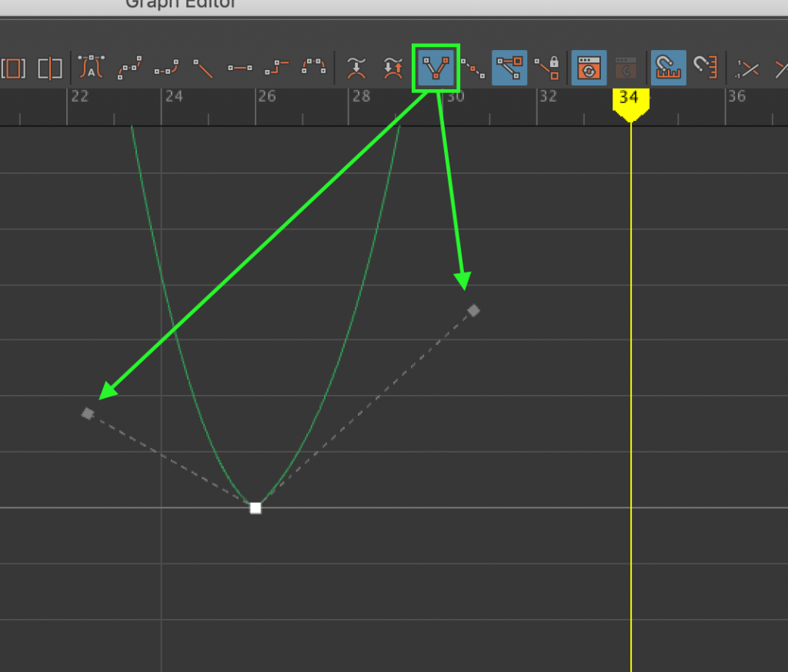Toggle value snapping magnet
788x672 pixels.
tap(706, 68)
